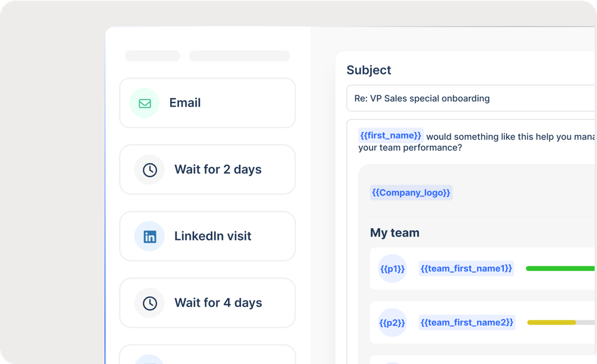Viewport: 597px width, 364px height.
Task: Click the green Email envelope icon
Action: pyautogui.click(x=145, y=103)
